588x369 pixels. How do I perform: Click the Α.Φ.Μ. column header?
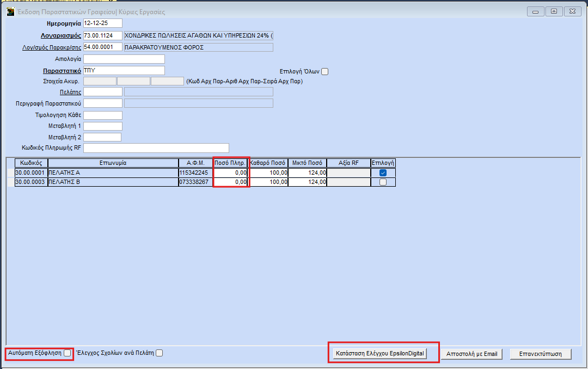(x=195, y=163)
